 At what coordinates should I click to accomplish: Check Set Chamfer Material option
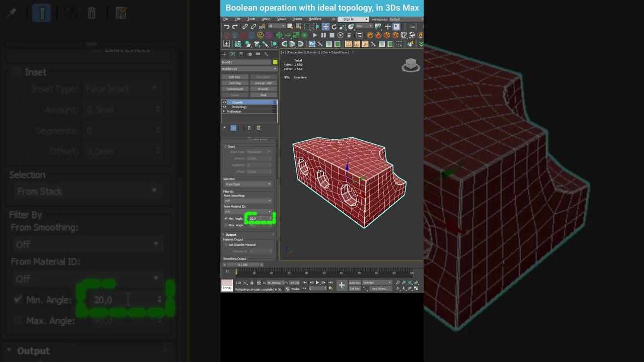tap(226, 245)
